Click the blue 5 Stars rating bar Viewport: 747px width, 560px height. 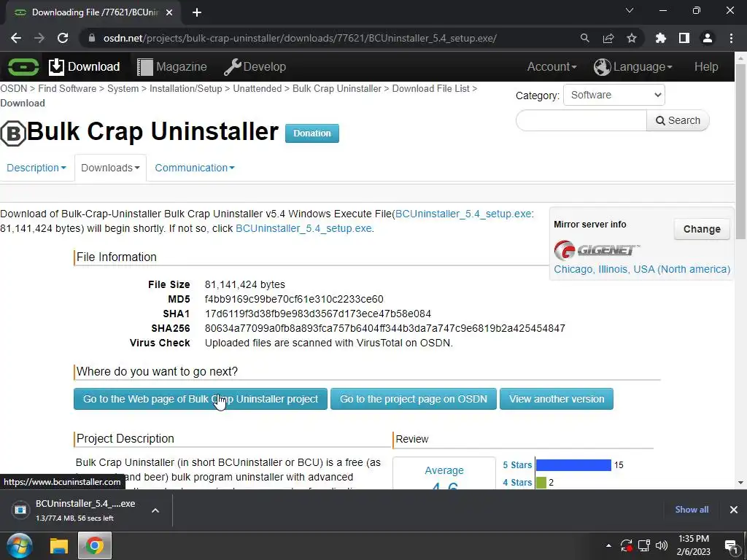point(573,464)
